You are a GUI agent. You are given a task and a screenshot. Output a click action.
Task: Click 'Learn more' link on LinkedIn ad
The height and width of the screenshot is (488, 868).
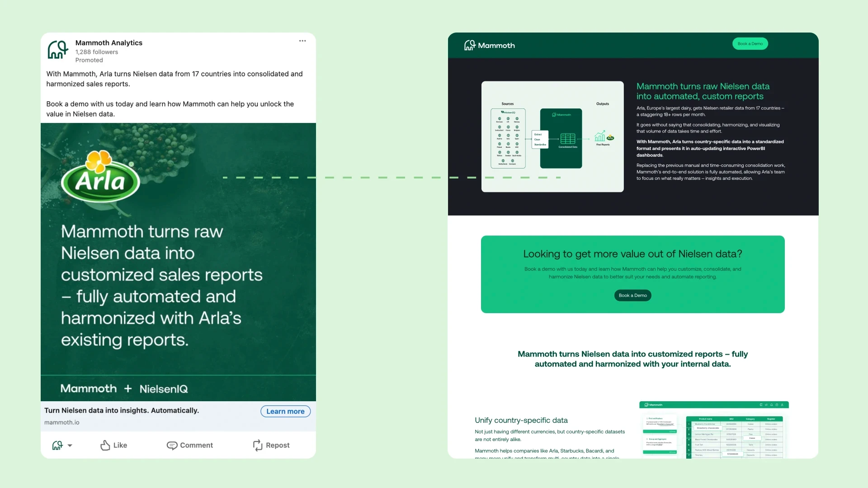[285, 411]
